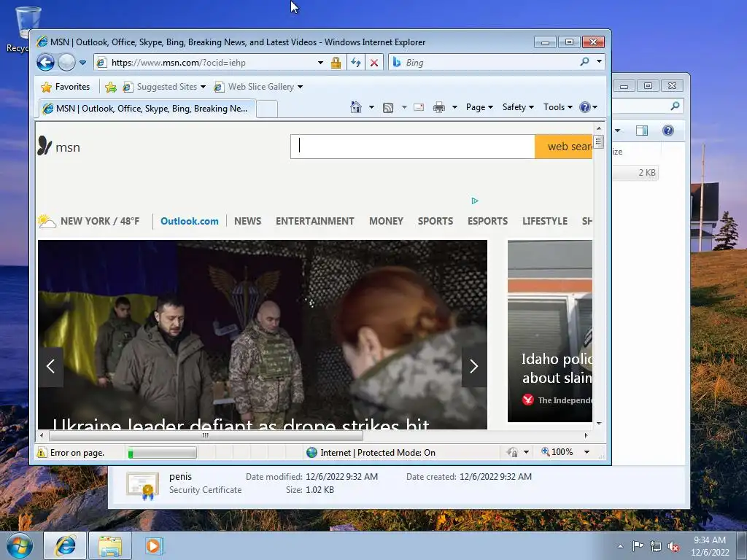Open the Tools menu
747x560 pixels.
[x=558, y=107]
